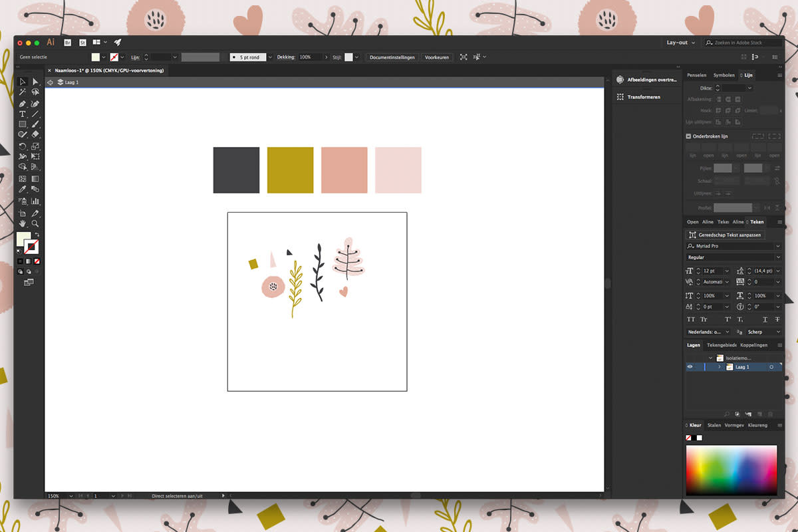Open the Regular font style dropdown
The image size is (798, 532).
pyautogui.click(x=779, y=257)
